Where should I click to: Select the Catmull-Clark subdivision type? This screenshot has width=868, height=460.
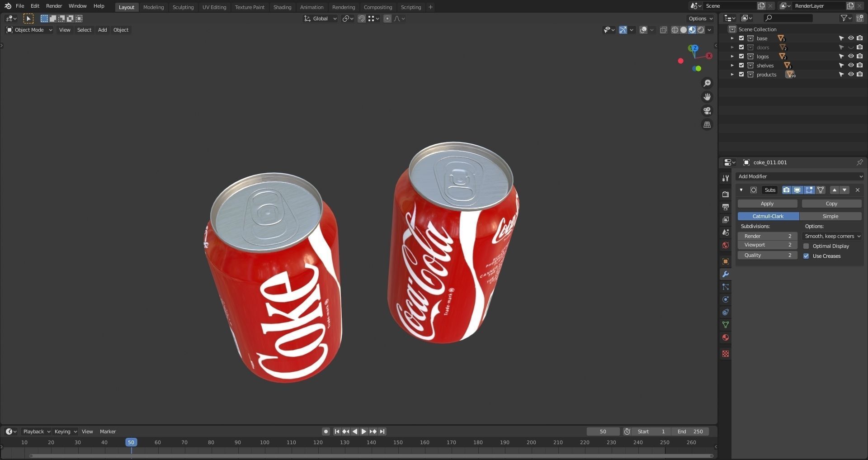[768, 216]
